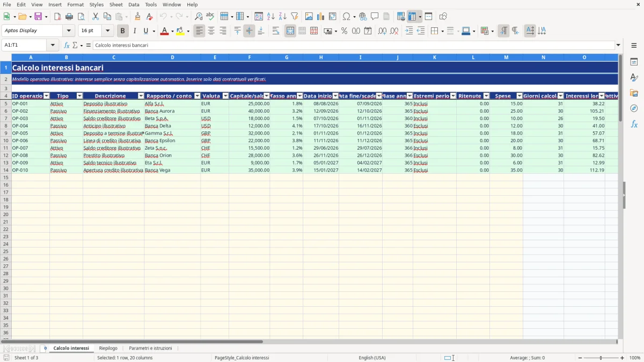Click zoom in plus button

tap(623, 358)
